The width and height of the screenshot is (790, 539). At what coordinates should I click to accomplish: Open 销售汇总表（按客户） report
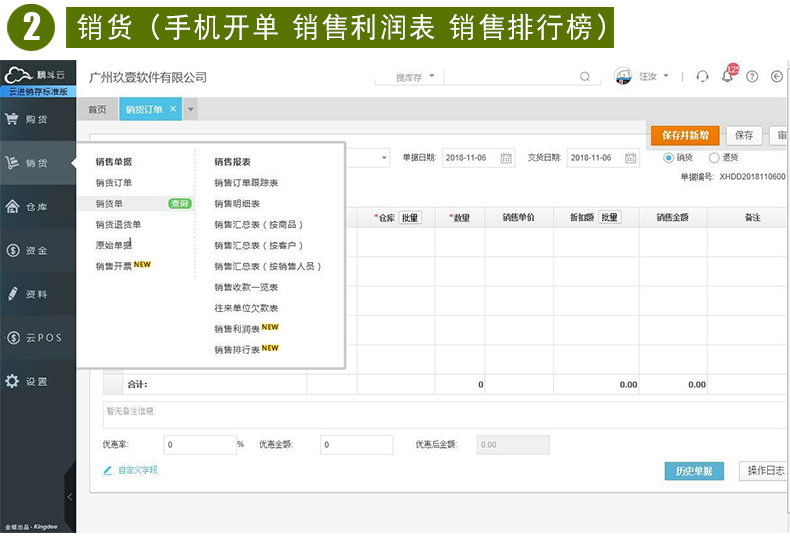click(x=258, y=245)
